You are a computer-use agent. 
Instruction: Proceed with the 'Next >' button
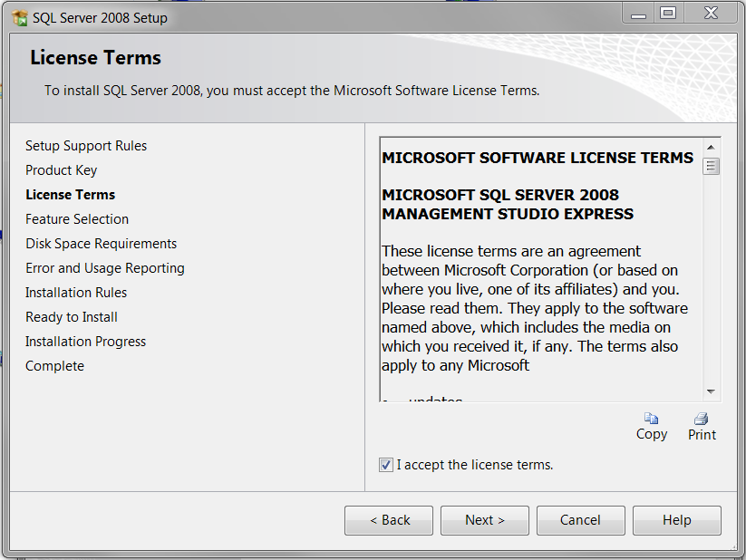pos(484,520)
